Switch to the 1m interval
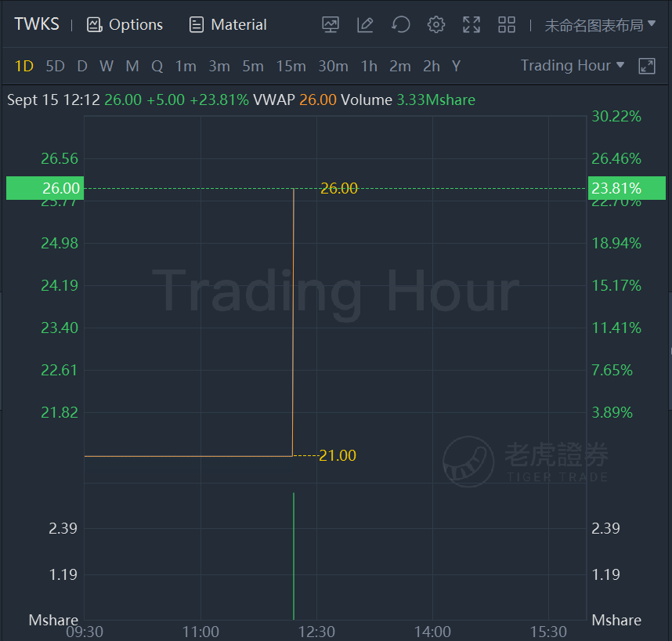The height and width of the screenshot is (641, 672). (x=186, y=67)
